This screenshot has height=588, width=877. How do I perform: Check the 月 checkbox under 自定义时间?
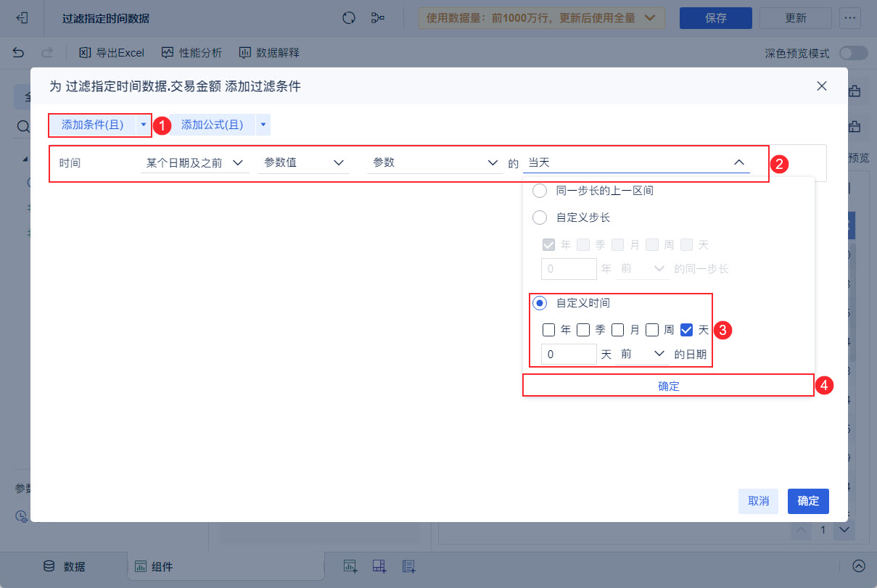[x=618, y=330]
